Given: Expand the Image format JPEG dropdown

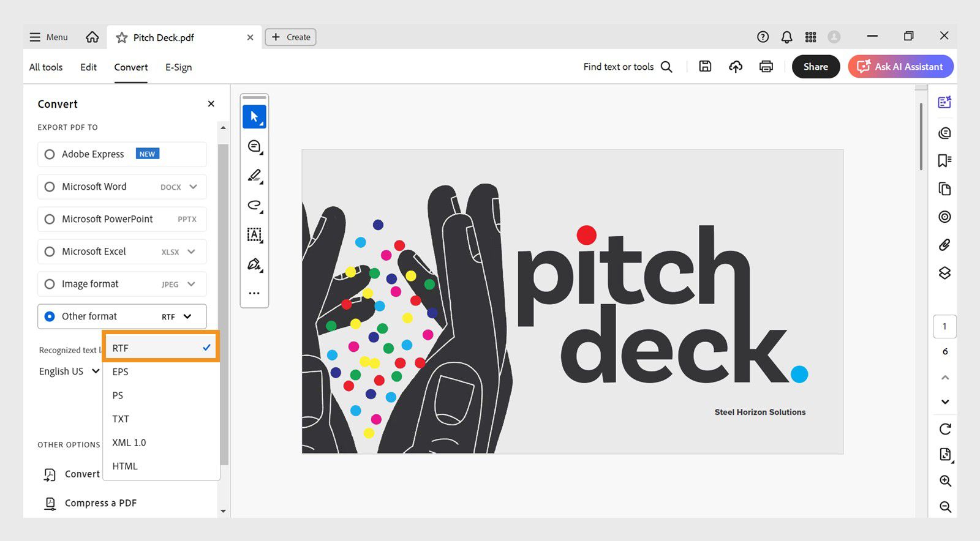Looking at the screenshot, I should 191,284.
